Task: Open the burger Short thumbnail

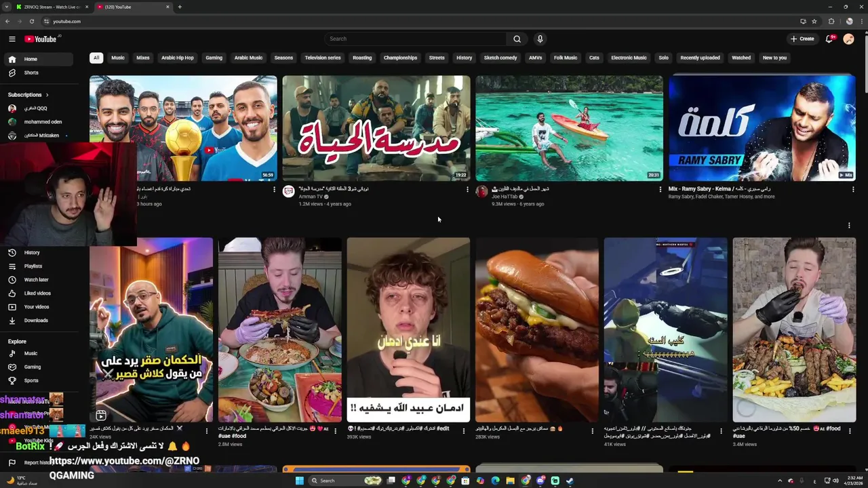Action: click(x=537, y=330)
